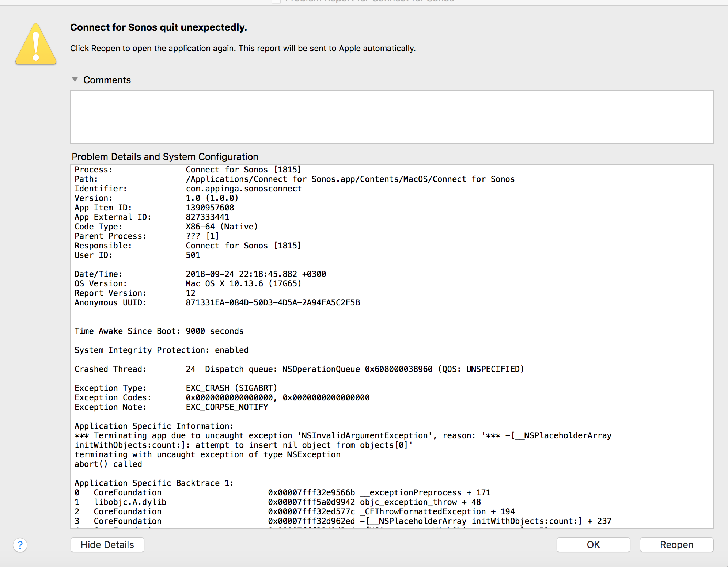Screen dimensions: 728x567
Task: Click the Anonymous UUID value
Action: pyautogui.click(x=273, y=302)
